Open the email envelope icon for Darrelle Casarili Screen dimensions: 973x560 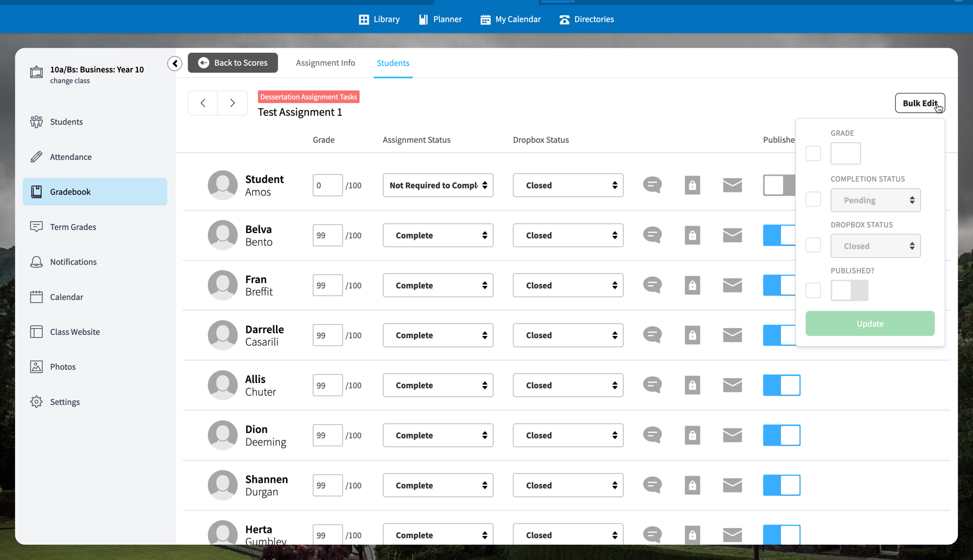[732, 335]
